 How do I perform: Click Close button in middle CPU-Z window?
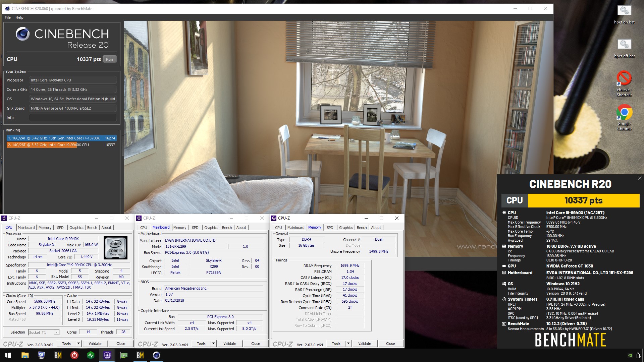256,344
